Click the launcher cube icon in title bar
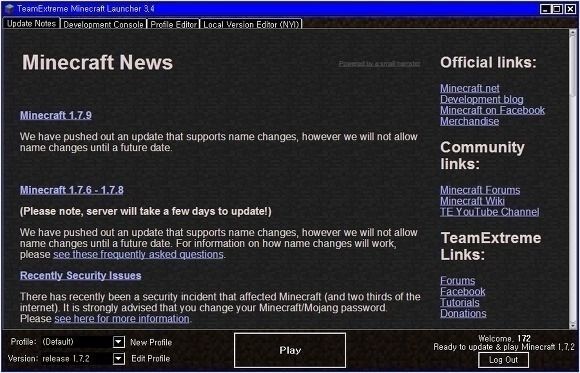 point(9,9)
